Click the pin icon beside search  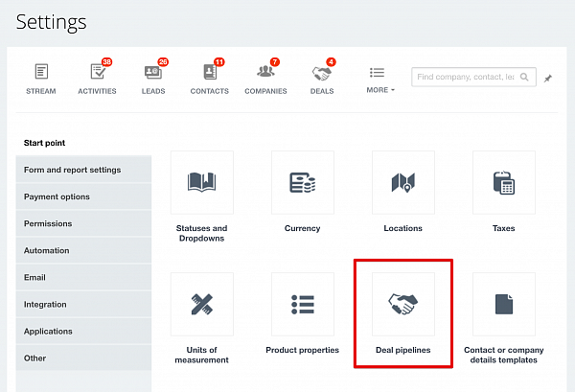pos(548,79)
